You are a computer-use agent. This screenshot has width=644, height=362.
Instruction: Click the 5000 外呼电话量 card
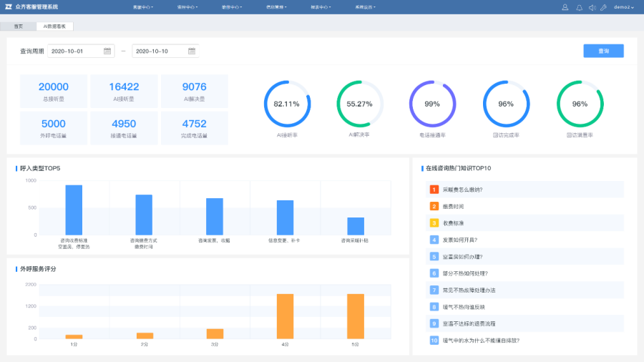pyautogui.click(x=54, y=128)
